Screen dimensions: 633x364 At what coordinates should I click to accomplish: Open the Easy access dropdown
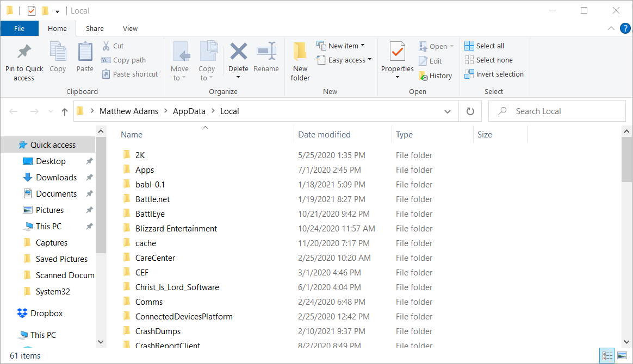344,60
